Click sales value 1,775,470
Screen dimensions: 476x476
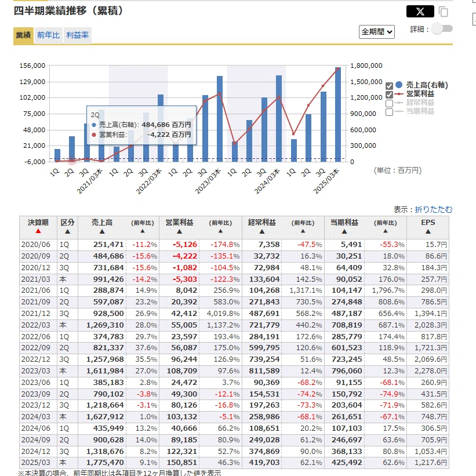coord(105,463)
